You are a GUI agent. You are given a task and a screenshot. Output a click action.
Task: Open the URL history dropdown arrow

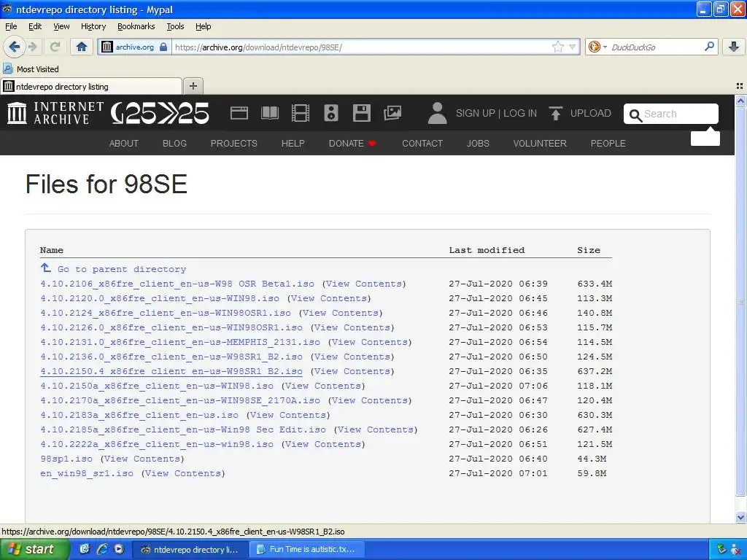572,47
